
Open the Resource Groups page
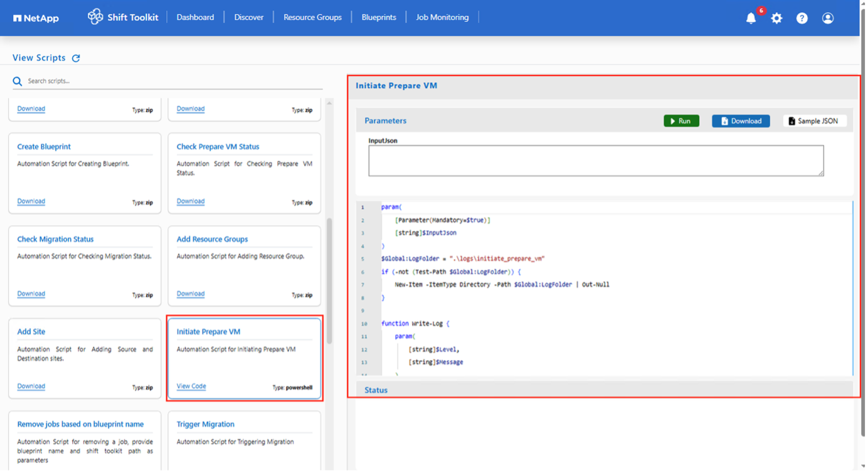pos(312,17)
